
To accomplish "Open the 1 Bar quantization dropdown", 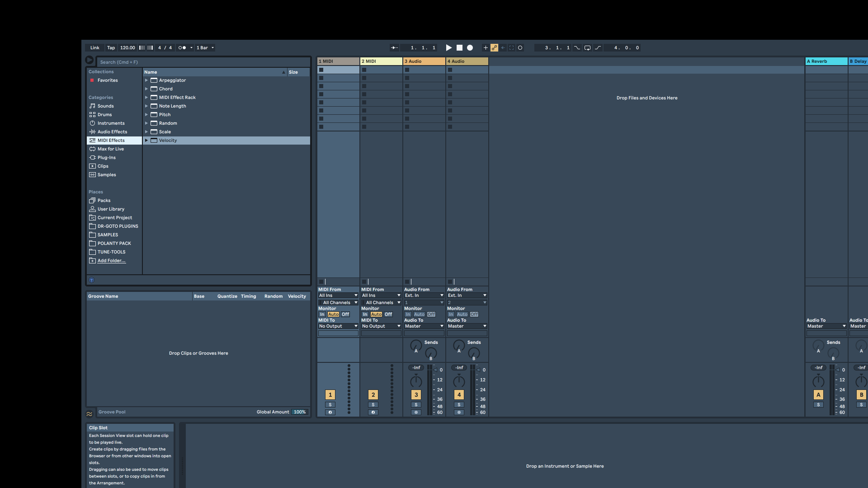I will coord(205,47).
